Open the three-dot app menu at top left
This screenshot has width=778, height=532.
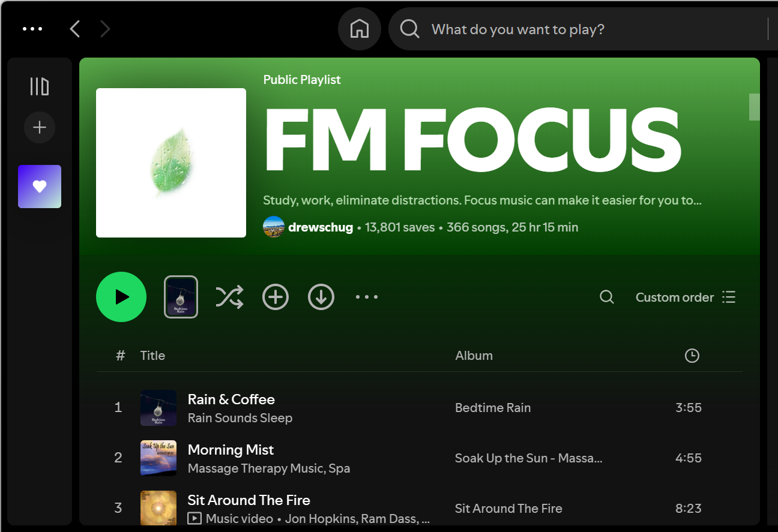pyautogui.click(x=32, y=29)
